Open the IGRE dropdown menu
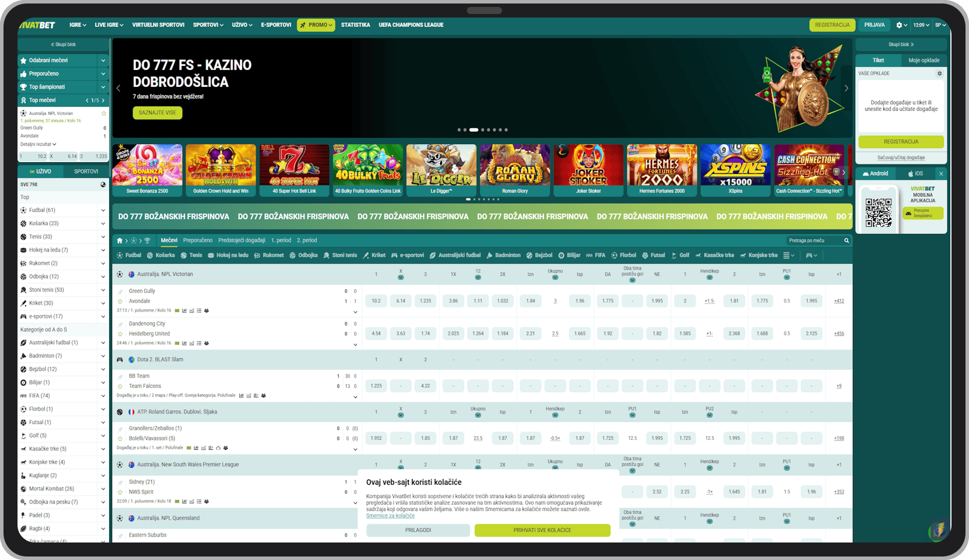969x560 pixels. point(78,25)
